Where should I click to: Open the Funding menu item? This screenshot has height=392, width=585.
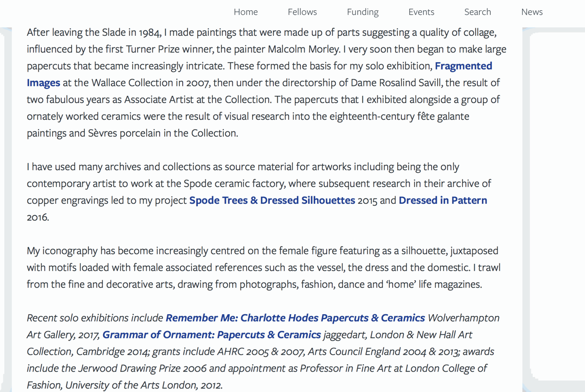click(363, 12)
